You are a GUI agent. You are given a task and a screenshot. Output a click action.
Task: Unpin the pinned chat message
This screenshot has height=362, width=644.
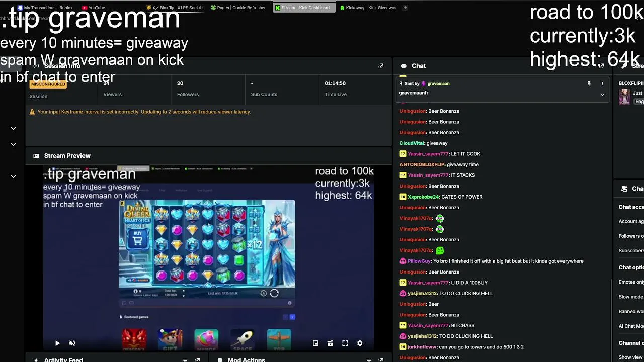tap(589, 84)
